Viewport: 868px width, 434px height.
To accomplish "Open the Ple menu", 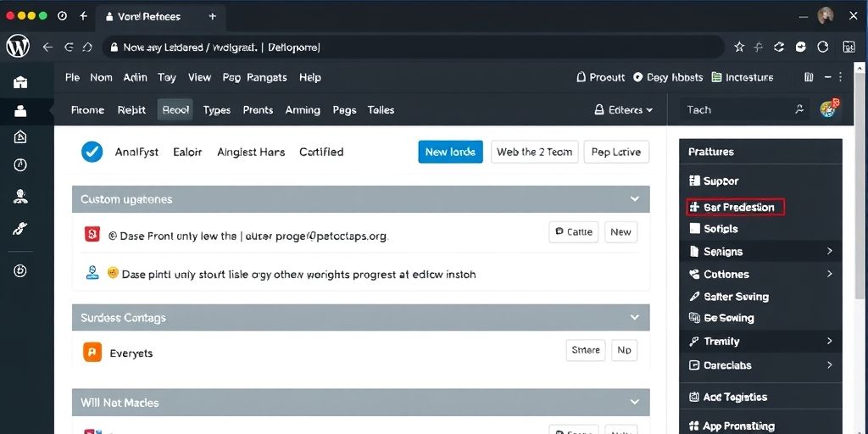I will [73, 77].
